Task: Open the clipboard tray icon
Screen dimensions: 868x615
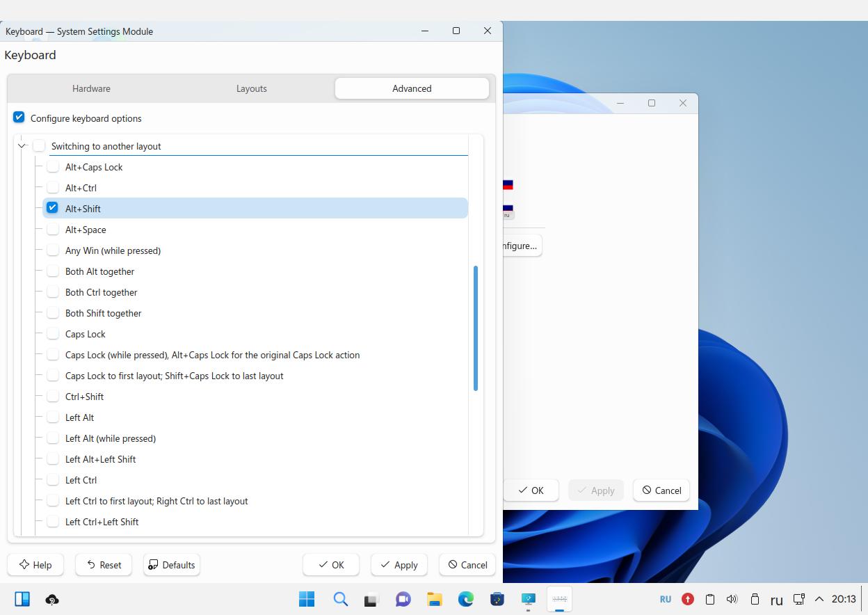Action: point(710,599)
